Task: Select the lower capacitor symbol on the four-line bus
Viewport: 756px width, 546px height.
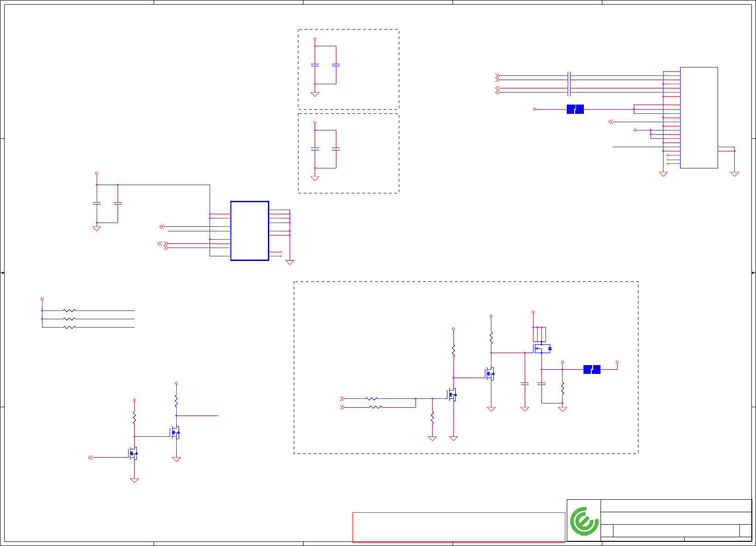Action: 569,90
